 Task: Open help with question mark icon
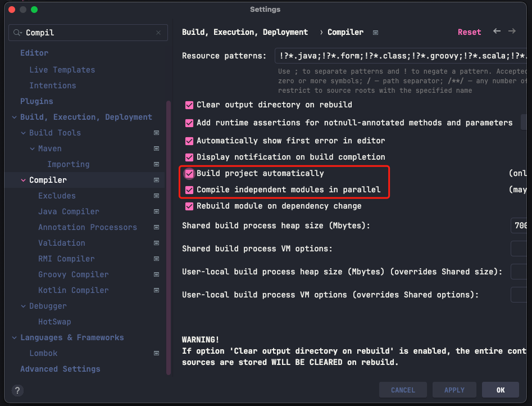coord(17,390)
